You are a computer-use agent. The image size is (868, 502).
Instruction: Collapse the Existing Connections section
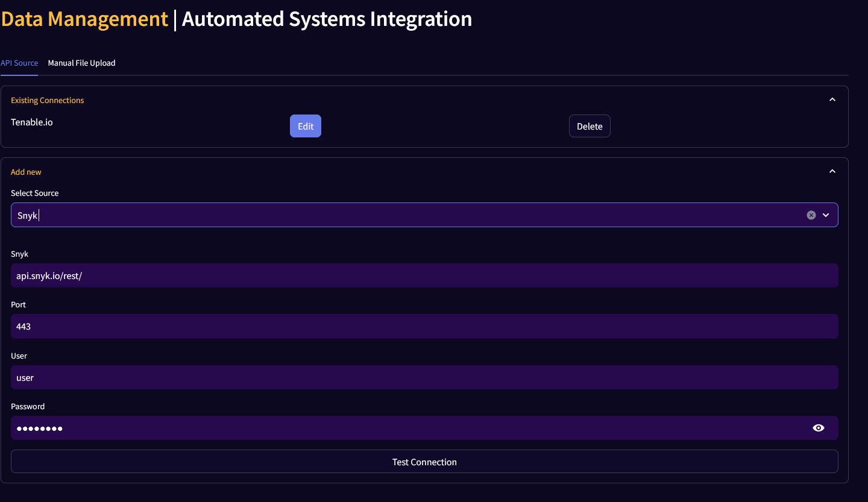click(832, 99)
